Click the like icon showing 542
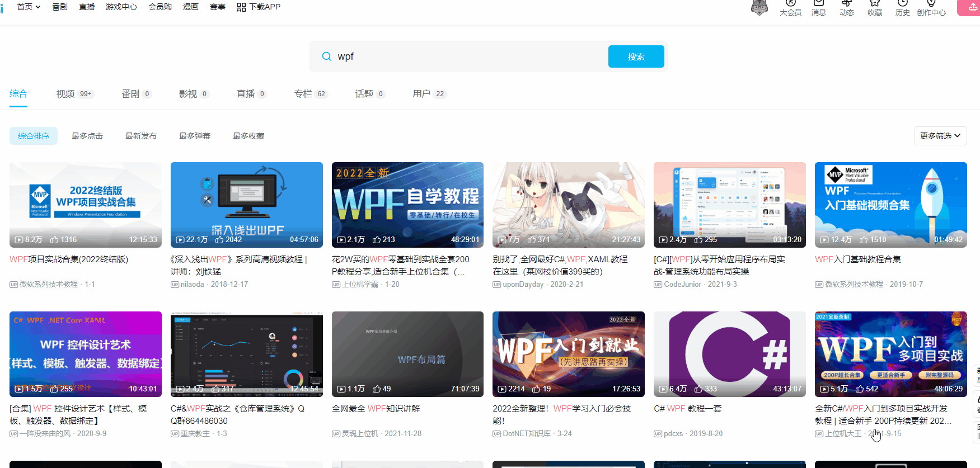Viewport: 980px width, 468px height. pos(860,389)
